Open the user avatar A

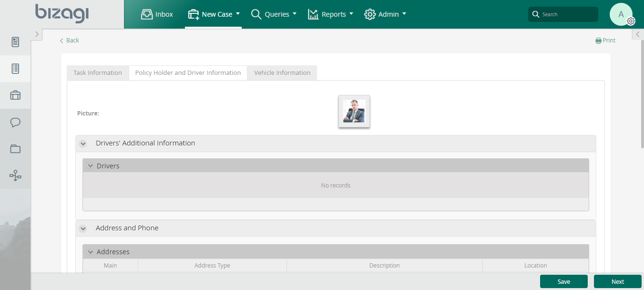tap(621, 14)
